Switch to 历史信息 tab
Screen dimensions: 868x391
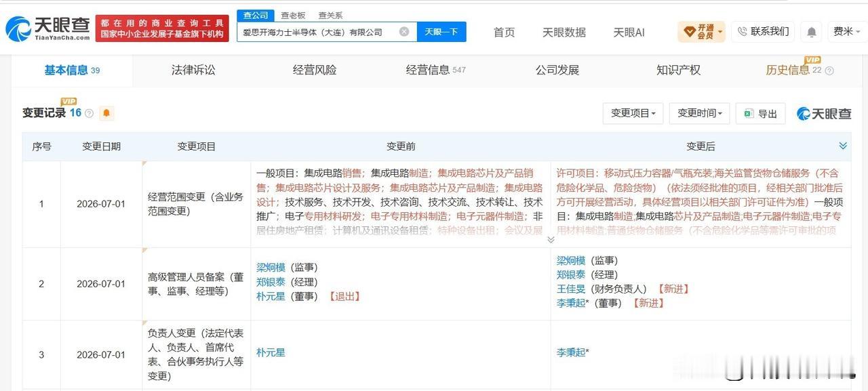pyautogui.click(x=793, y=70)
